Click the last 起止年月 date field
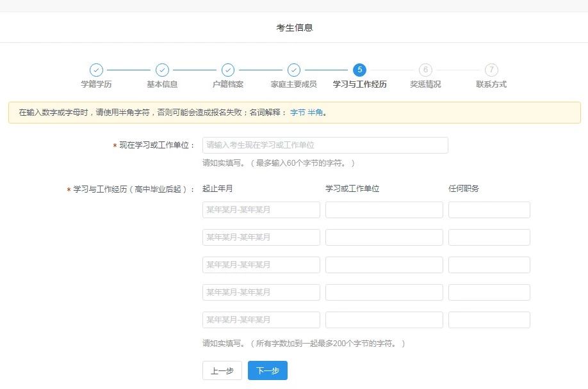 [261, 319]
